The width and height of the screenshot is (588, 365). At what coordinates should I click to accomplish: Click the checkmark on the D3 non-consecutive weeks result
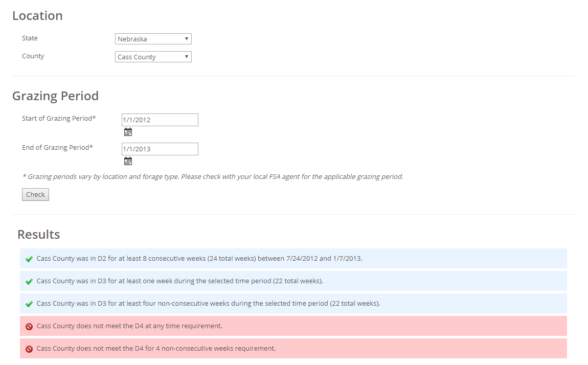pyautogui.click(x=29, y=304)
